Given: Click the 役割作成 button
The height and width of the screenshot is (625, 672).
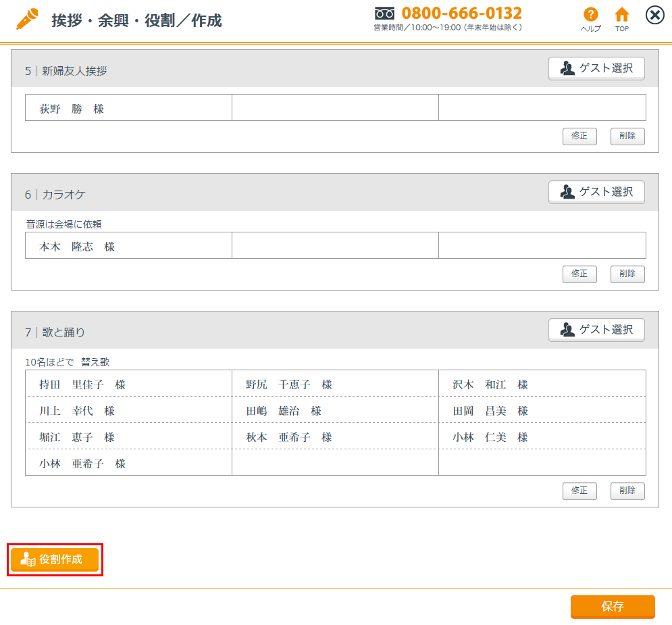Looking at the screenshot, I should 55,559.
